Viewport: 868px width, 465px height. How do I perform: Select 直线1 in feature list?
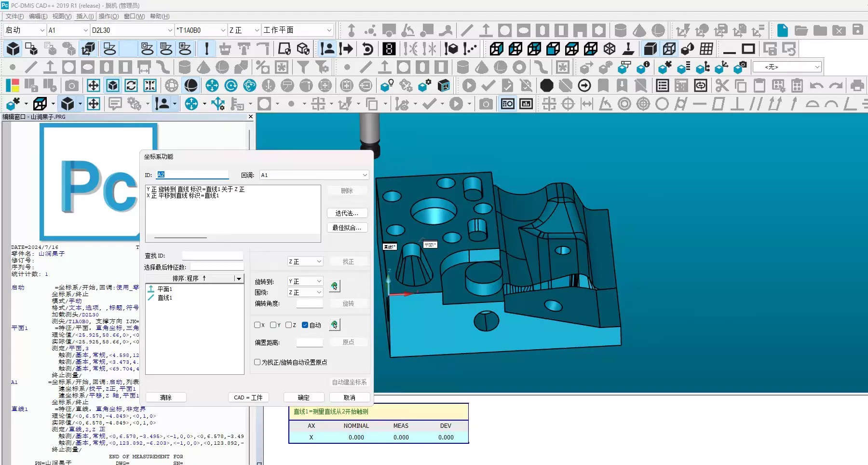[165, 298]
